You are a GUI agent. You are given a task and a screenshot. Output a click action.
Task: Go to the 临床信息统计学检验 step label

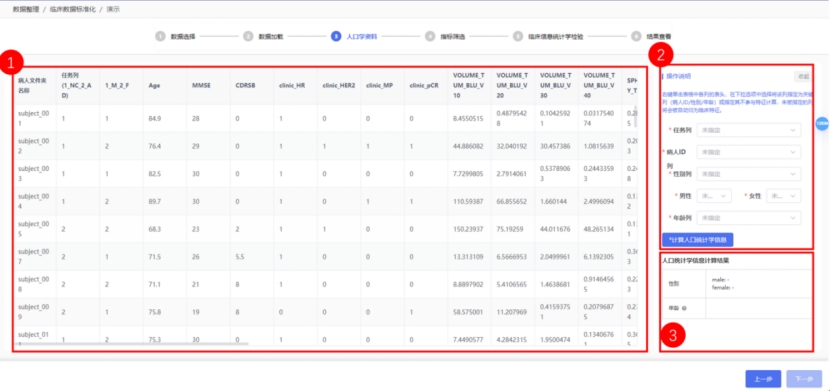555,37
